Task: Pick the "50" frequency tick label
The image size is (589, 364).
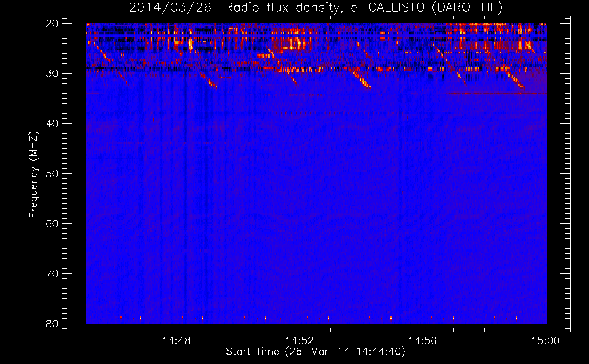Action: (52, 174)
